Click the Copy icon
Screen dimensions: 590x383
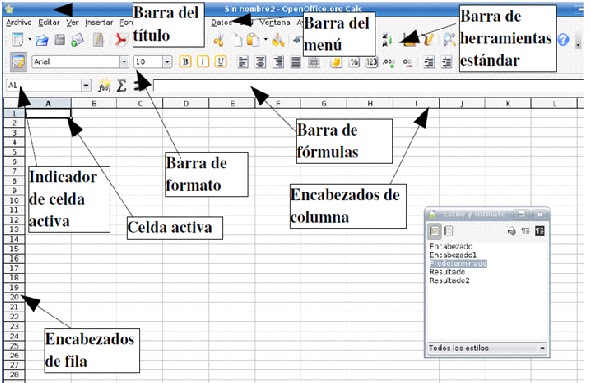coord(237,40)
